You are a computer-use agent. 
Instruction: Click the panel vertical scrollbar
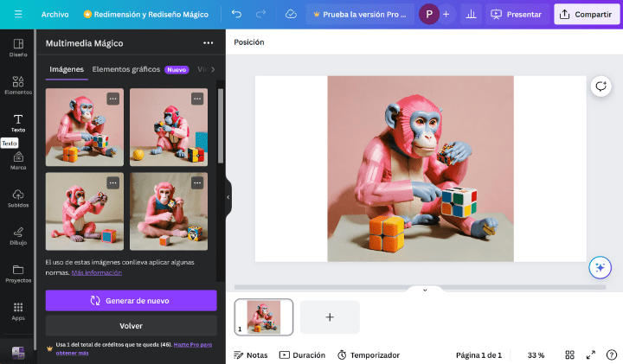point(221,126)
